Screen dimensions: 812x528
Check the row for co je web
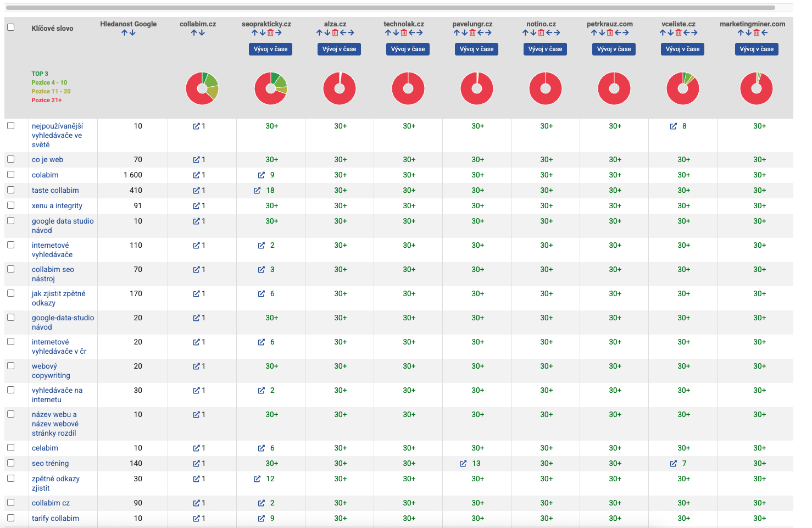[x=10, y=159]
